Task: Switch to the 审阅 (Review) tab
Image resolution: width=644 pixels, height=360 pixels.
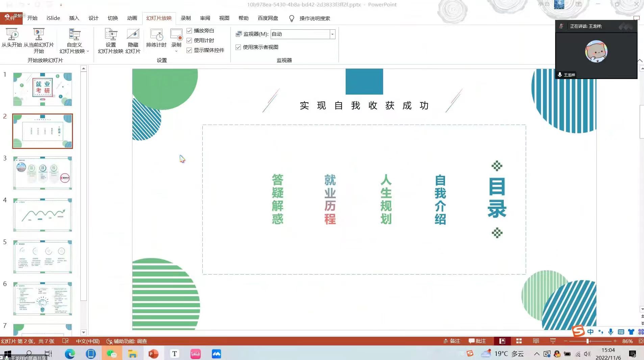Action: [x=205, y=18]
